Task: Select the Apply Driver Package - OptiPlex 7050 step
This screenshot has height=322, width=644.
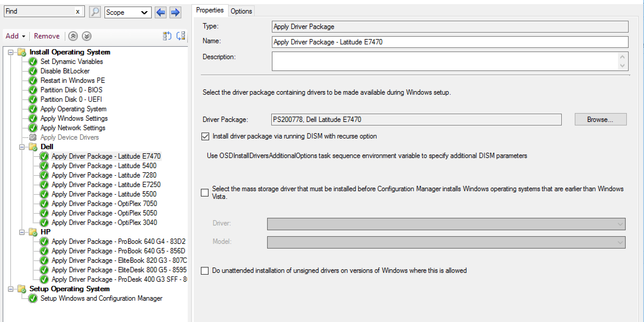Action: (104, 203)
